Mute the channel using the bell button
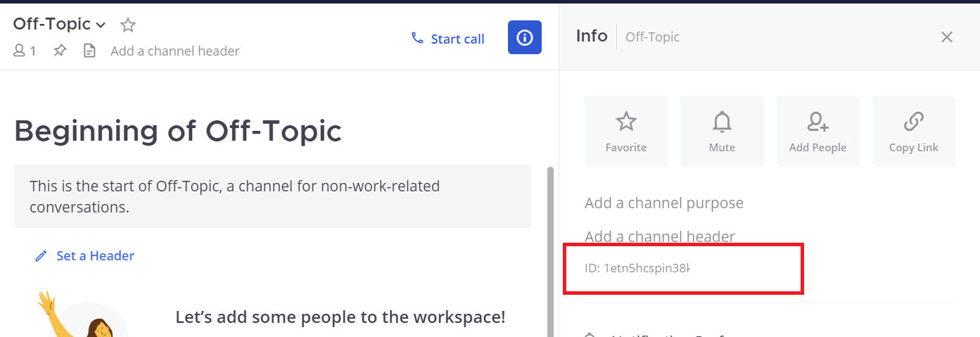 [722, 132]
